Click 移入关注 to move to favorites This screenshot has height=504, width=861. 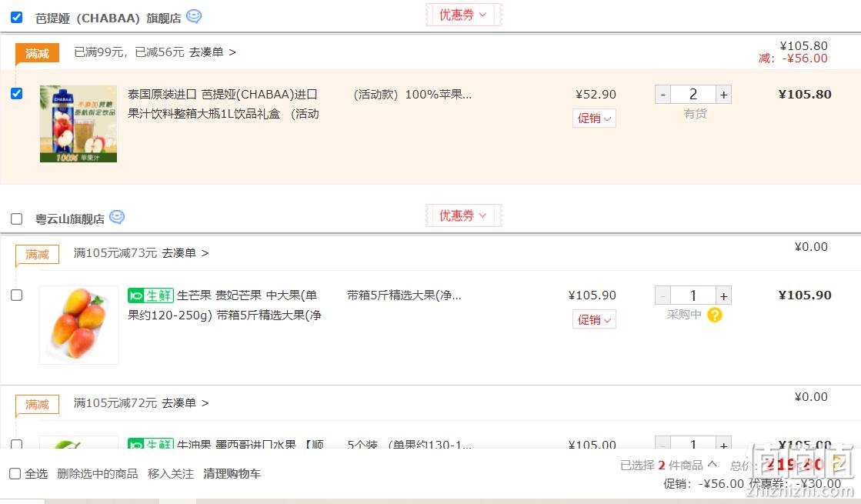coord(171,473)
